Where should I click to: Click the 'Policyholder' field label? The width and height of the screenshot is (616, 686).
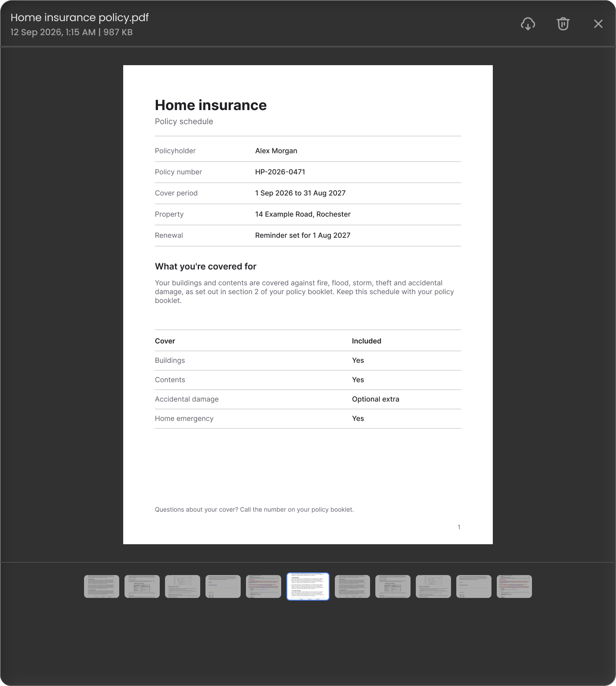tap(175, 151)
